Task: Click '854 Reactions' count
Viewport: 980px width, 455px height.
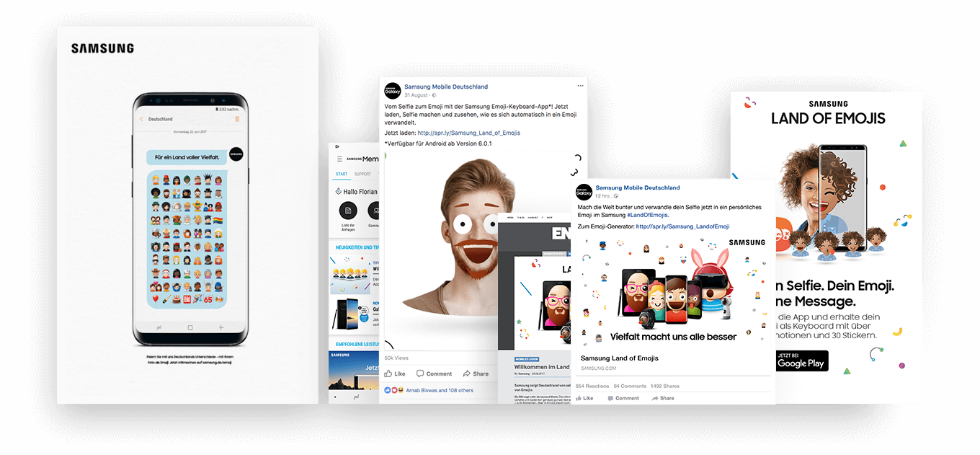Action: point(593,386)
